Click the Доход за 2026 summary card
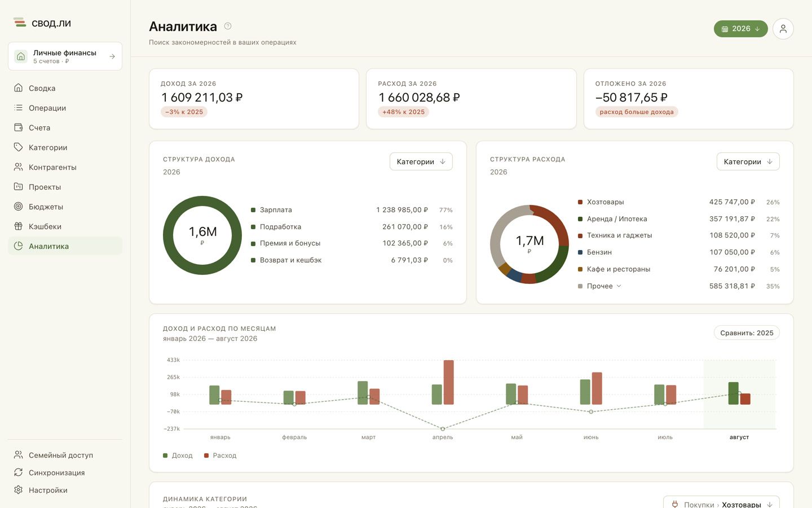Image resolution: width=812 pixels, height=508 pixels. coord(254,99)
